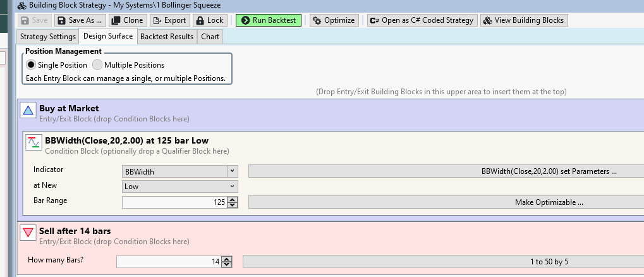Clone the current strategy
644x277 pixels.
(x=126, y=20)
